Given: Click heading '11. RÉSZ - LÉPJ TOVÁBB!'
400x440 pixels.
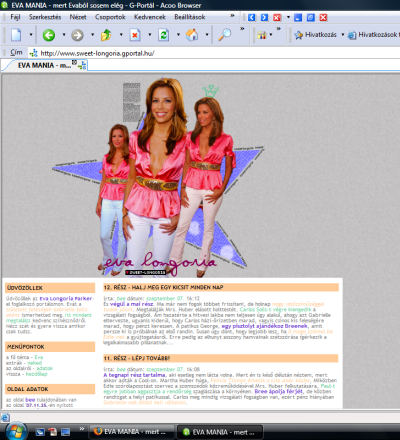Looking at the screenshot, I should 137,358.
